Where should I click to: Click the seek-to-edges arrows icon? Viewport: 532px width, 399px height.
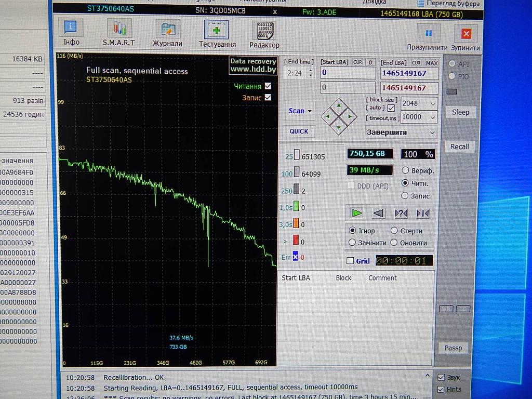click(x=423, y=213)
